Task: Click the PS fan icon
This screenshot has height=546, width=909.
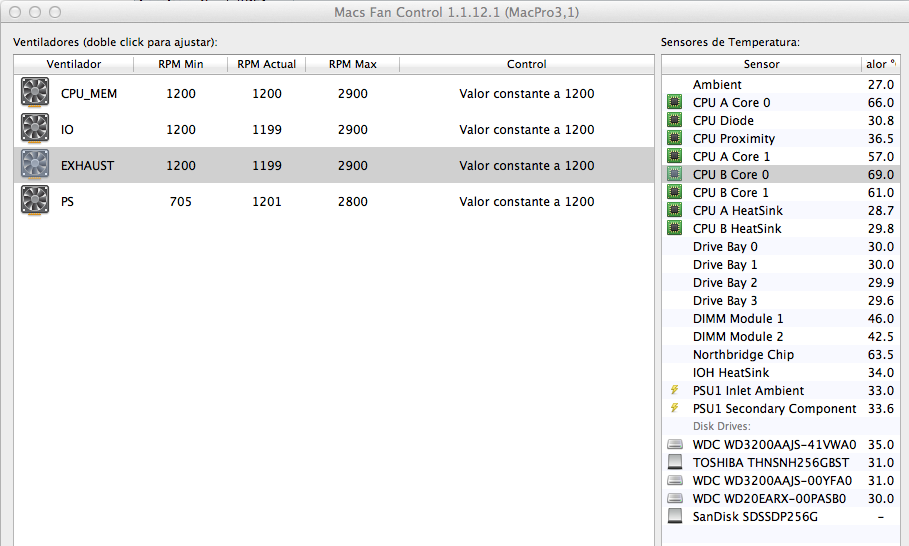Action: tap(35, 200)
